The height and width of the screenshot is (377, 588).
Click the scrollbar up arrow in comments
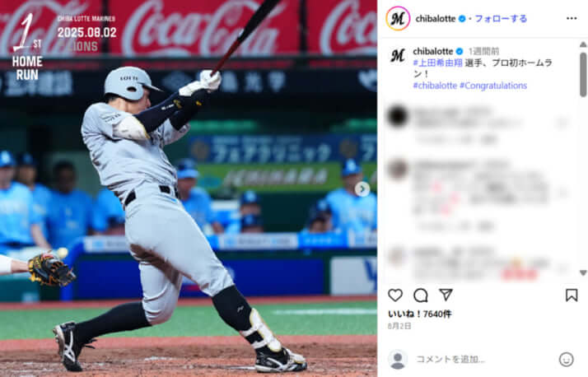583,44
